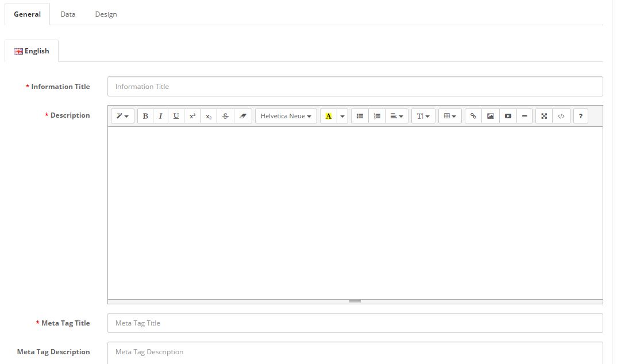617x364 pixels.
Task: Apply superscript formatting
Action: pyautogui.click(x=192, y=116)
